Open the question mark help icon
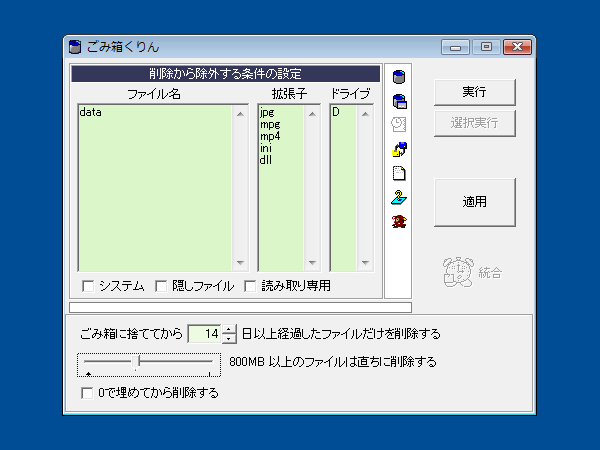The image size is (600, 450). tap(399, 197)
